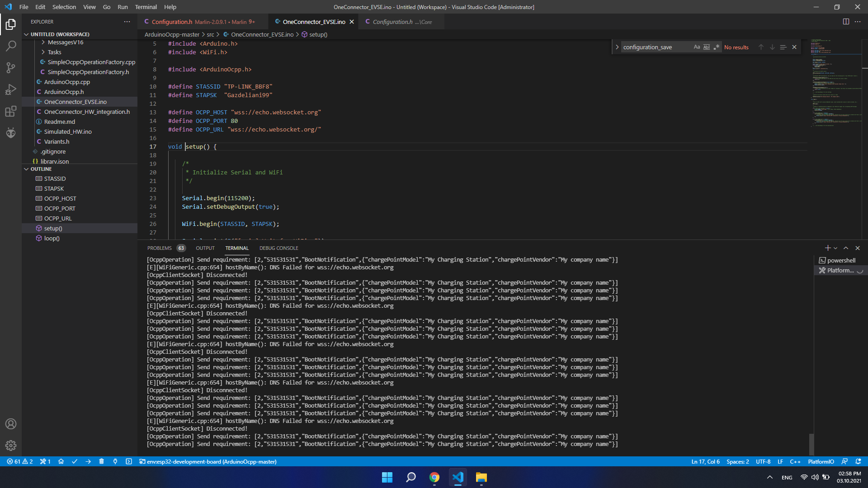Open the Manage gear menu
Viewport: 868px width, 488px height.
[x=11, y=446]
